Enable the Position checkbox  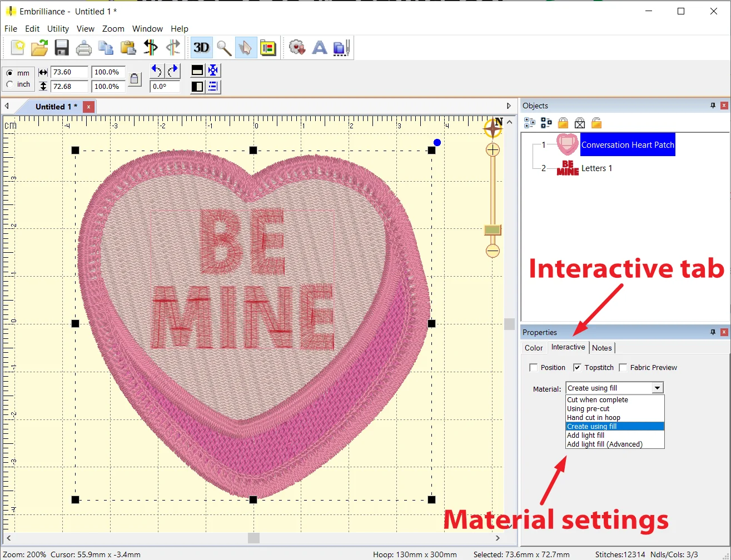click(x=534, y=368)
